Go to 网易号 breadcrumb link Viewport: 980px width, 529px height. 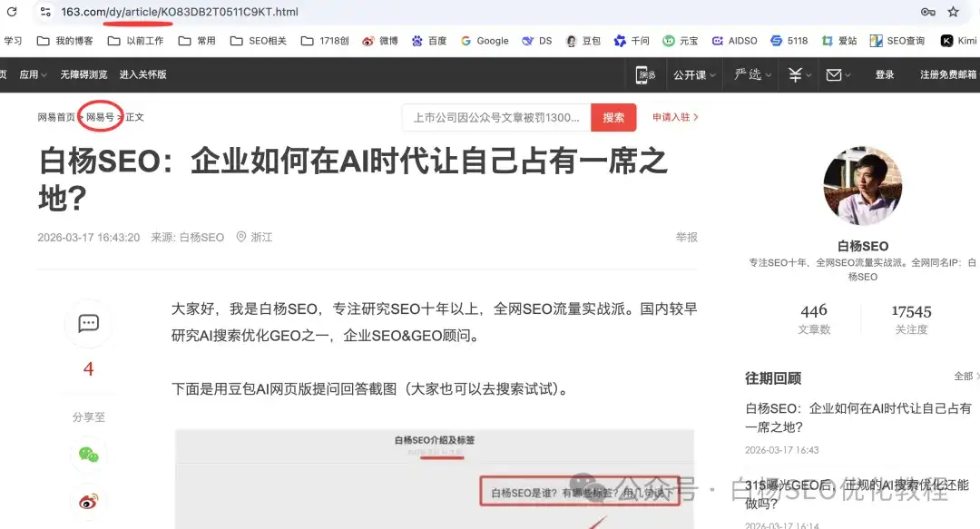tap(100, 117)
